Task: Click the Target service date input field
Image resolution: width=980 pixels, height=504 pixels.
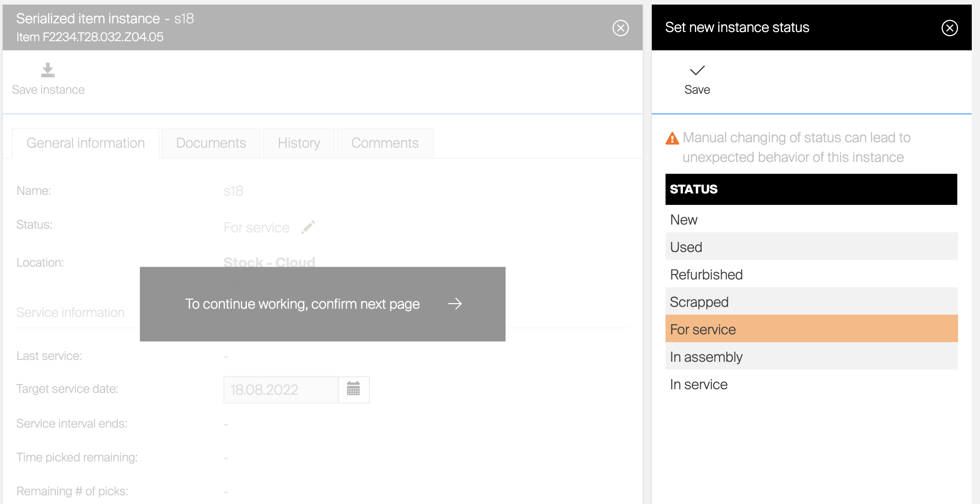Action: coord(281,390)
